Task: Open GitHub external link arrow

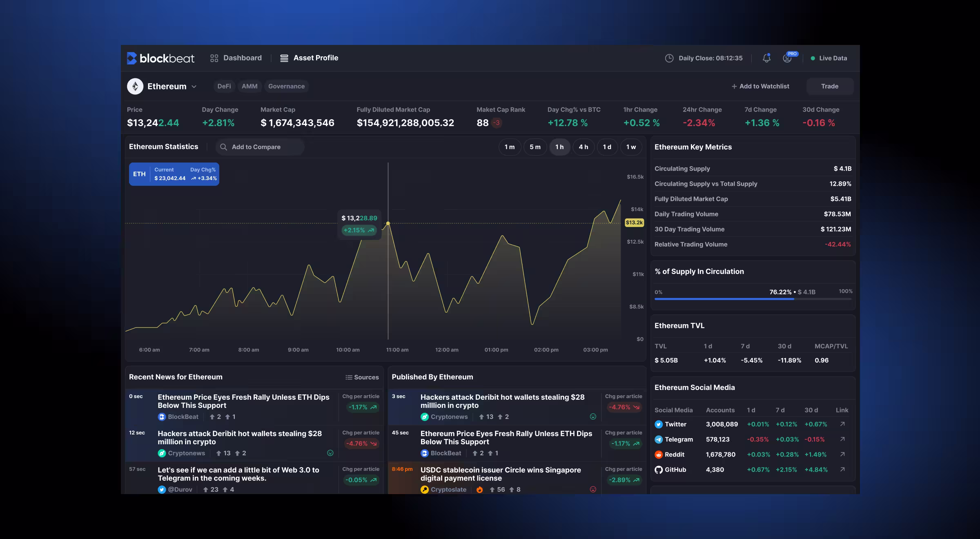Action: 842,470
